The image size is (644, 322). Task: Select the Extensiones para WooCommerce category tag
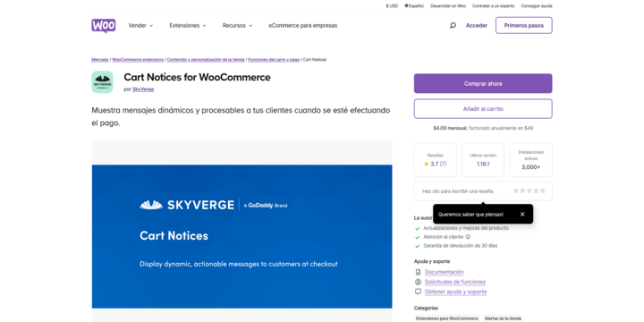447,318
